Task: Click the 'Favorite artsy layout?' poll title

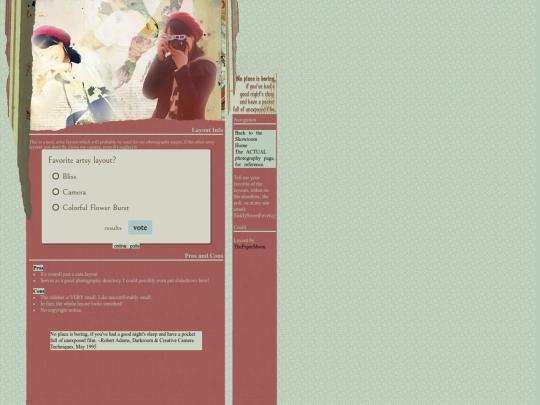Action: (x=82, y=160)
